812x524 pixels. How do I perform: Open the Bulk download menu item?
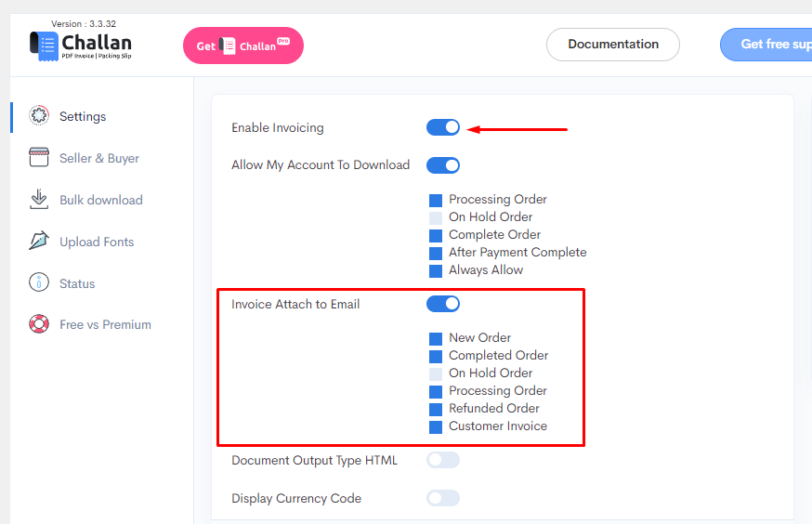(x=86, y=200)
